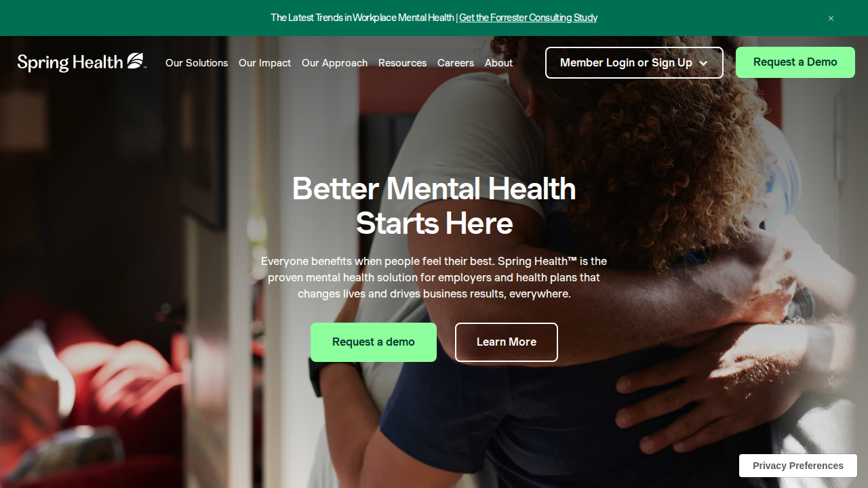The width and height of the screenshot is (868, 488).
Task: Click the Learn More outlined button
Action: pos(507,342)
